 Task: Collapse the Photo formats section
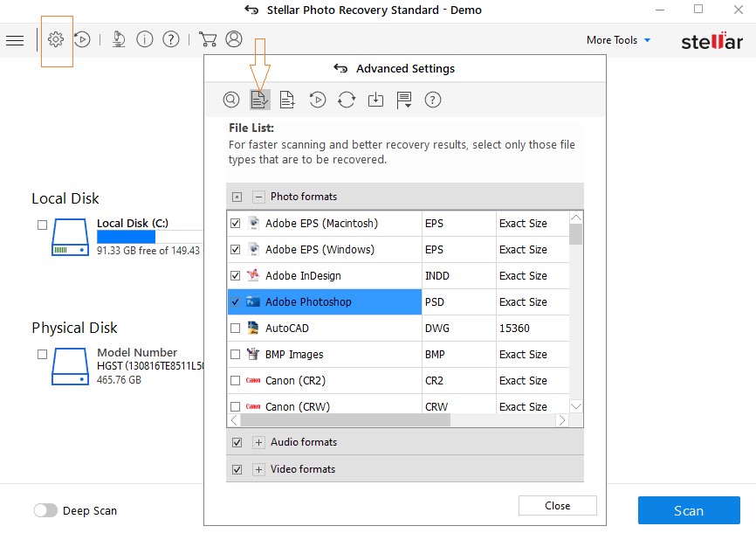click(259, 197)
